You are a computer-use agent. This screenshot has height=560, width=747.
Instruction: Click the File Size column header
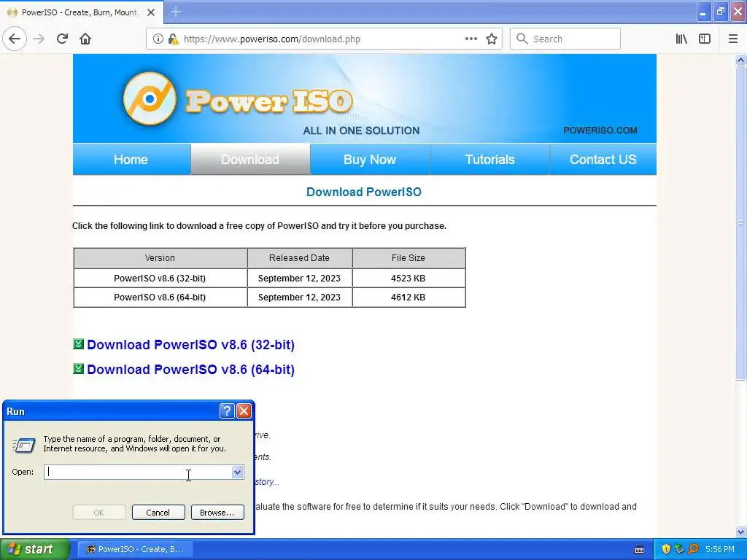(409, 257)
